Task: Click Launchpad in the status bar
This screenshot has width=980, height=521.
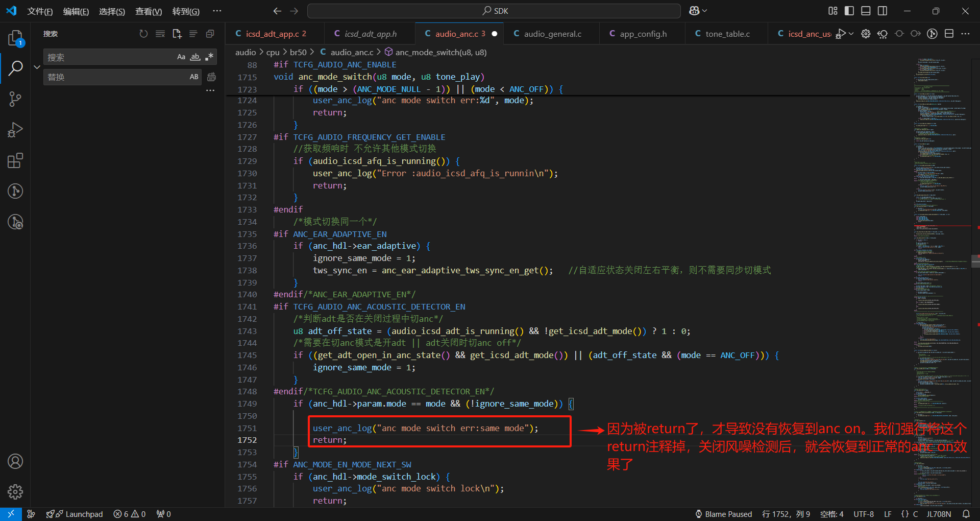Action: (75, 514)
